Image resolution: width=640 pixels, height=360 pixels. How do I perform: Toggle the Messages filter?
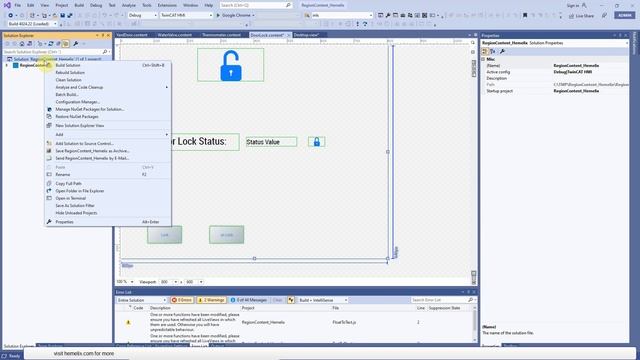[x=249, y=300]
